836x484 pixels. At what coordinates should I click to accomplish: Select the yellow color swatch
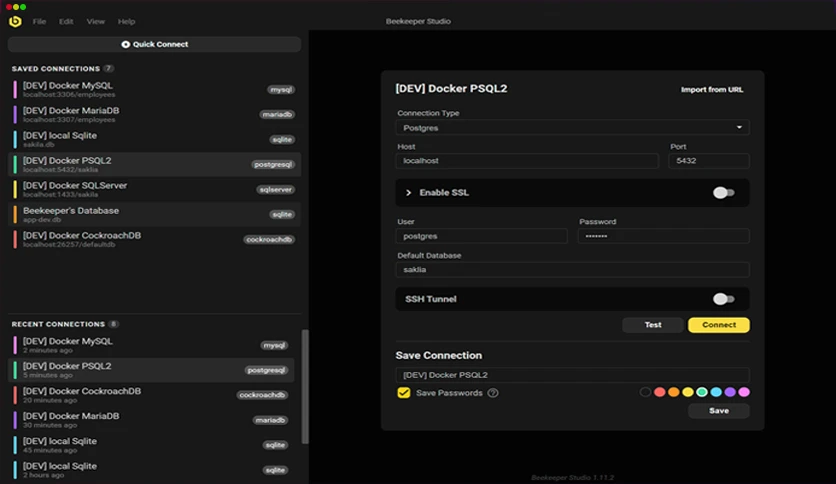pos(688,392)
